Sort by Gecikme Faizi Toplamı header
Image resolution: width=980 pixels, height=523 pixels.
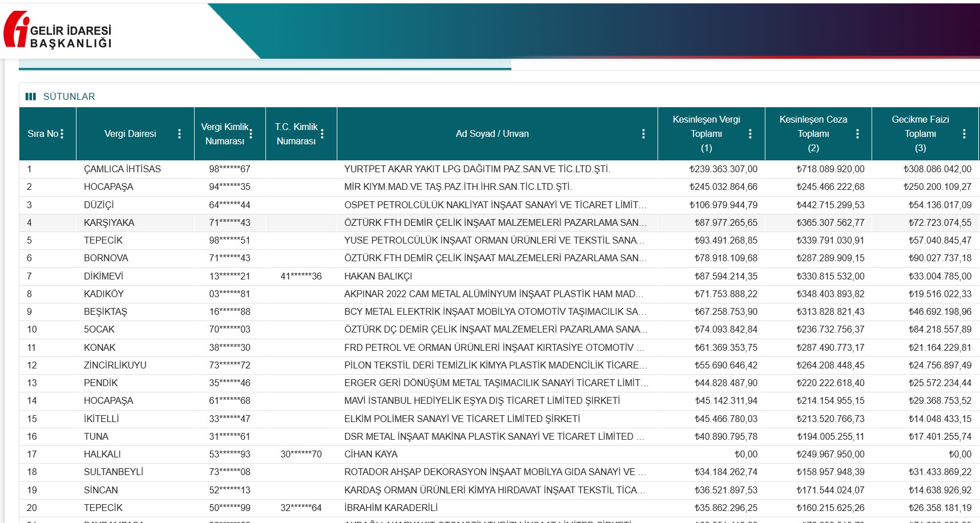pos(920,133)
